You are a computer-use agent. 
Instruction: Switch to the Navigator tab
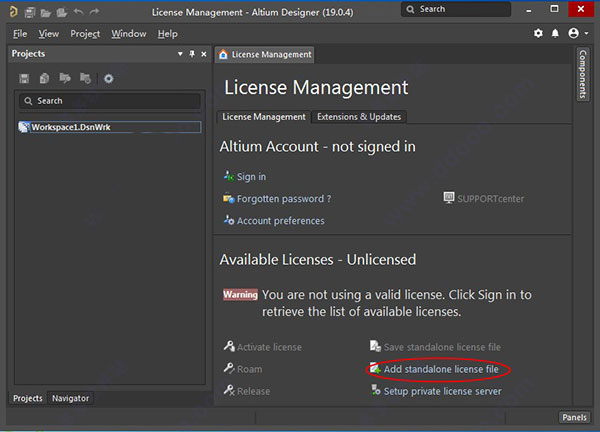(70, 398)
